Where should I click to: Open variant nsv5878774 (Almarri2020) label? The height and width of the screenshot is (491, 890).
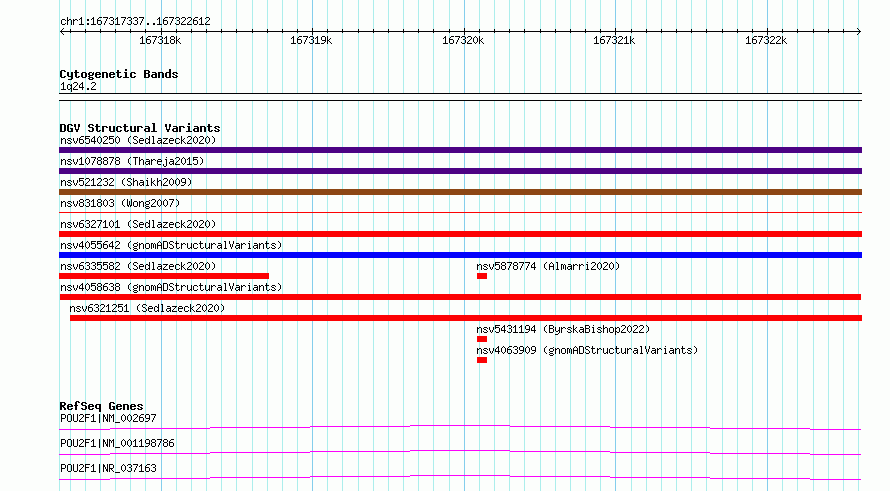point(548,266)
